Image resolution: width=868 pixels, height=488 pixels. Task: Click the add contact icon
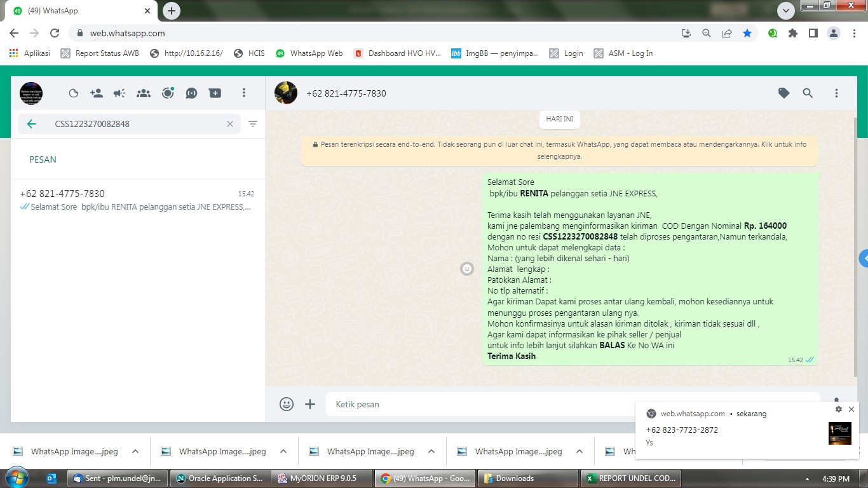pyautogui.click(x=97, y=93)
